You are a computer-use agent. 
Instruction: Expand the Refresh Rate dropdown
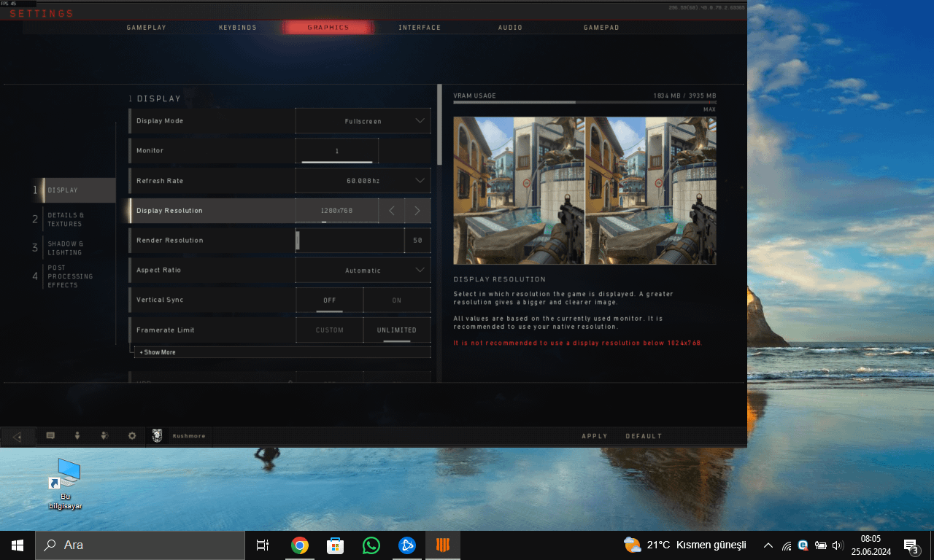coord(363,181)
